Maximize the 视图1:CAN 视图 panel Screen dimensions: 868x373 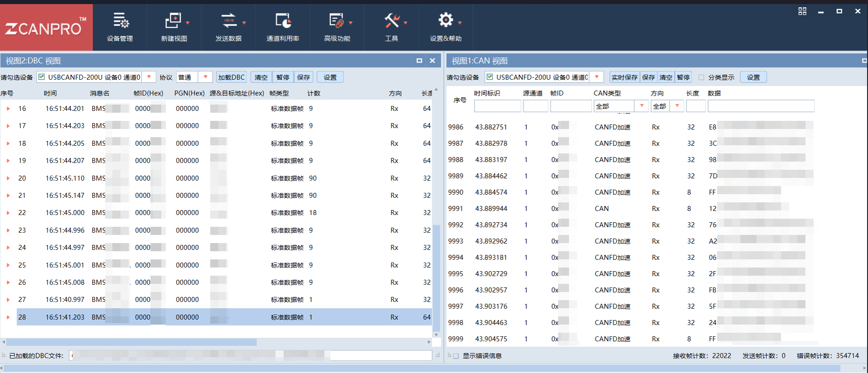[x=864, y=61]
